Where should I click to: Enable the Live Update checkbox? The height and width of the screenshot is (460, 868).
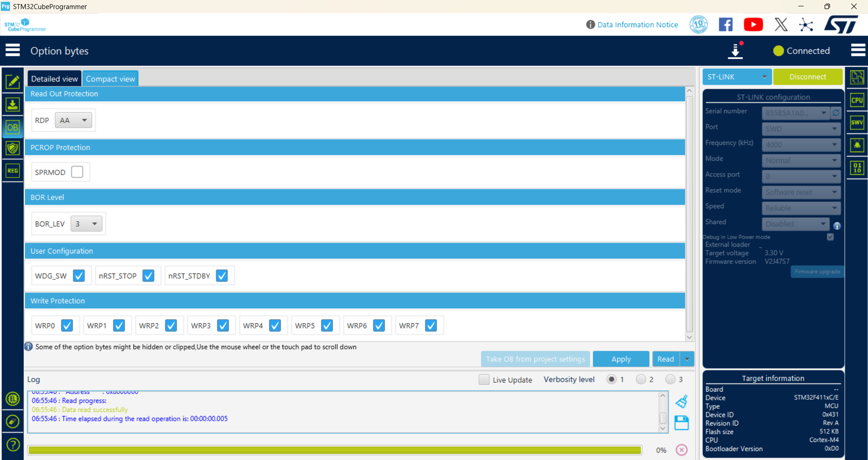point(484,379)
